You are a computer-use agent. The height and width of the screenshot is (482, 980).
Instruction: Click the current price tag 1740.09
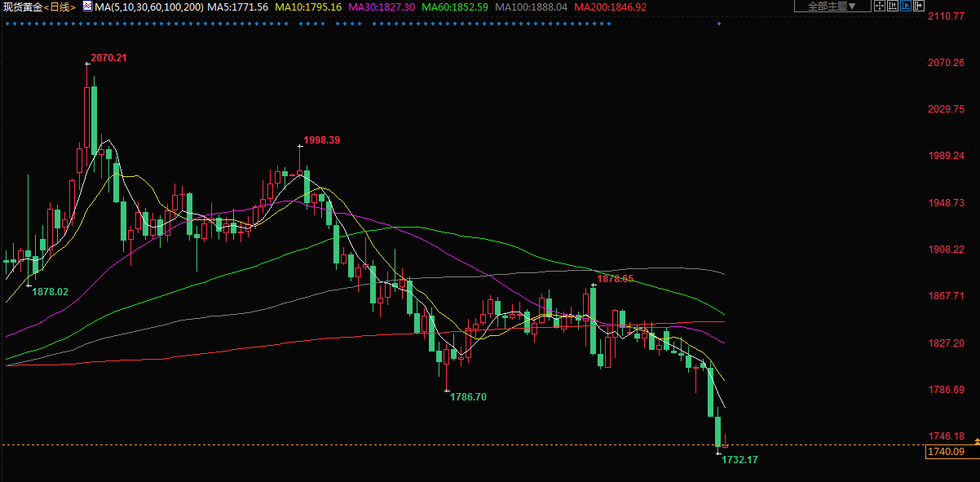pos(946,452)
